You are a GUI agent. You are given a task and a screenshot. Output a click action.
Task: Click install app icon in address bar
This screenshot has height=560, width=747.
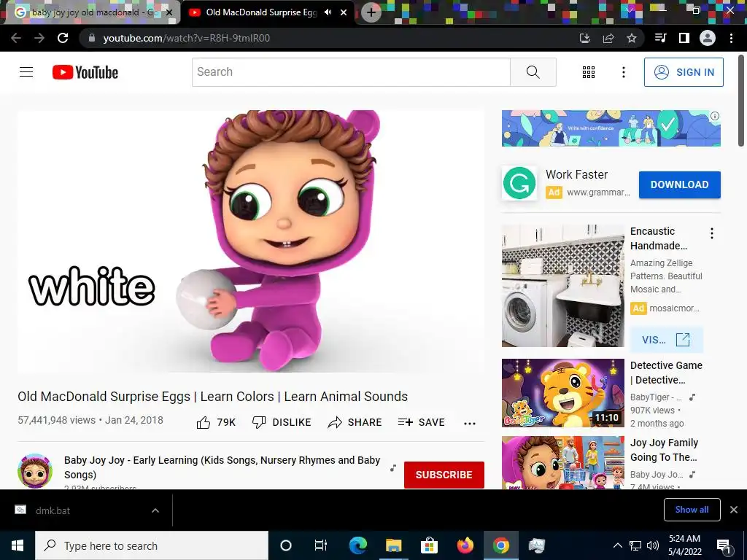(x=584, y=38)
